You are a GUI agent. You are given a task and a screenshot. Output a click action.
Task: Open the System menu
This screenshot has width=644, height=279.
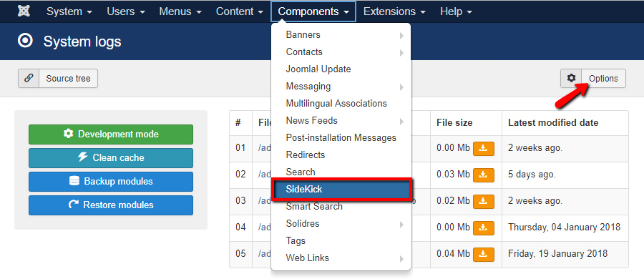[x=69, y=11]
